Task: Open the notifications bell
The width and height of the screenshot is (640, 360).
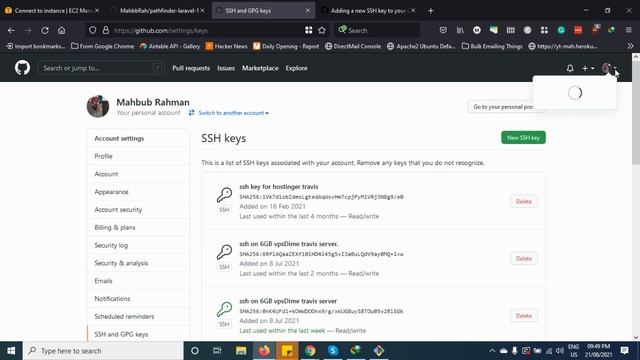Action: click(570, 68)
